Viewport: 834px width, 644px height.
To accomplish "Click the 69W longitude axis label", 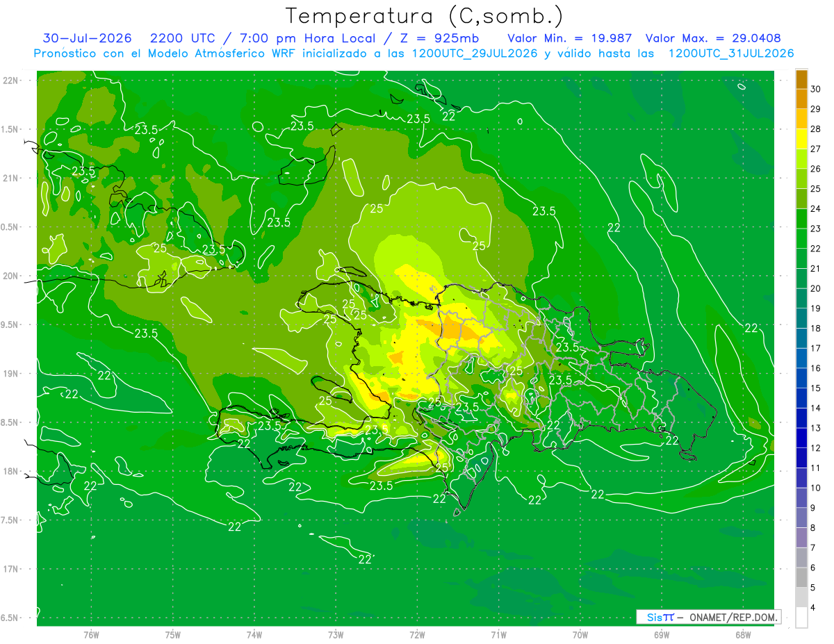I will (x=662, y=634).
